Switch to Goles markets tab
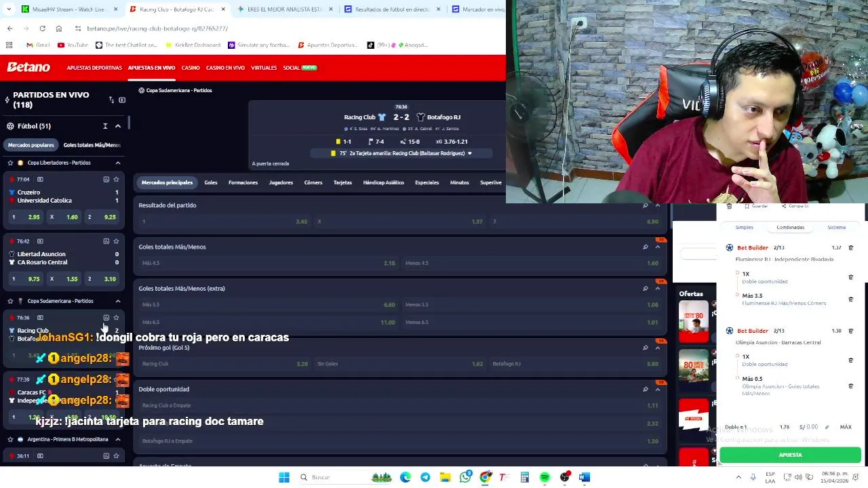 211,182
